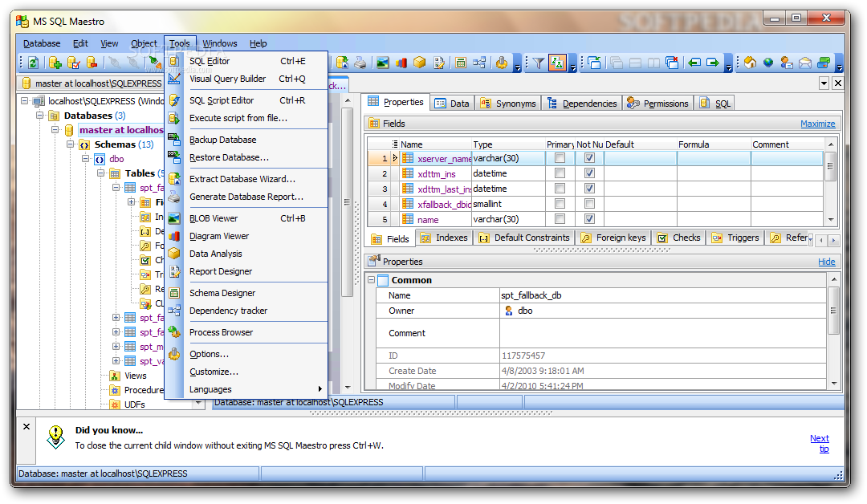
Task: Click the Maximize link in Fields panel
Action: click(x=818, y=124)
